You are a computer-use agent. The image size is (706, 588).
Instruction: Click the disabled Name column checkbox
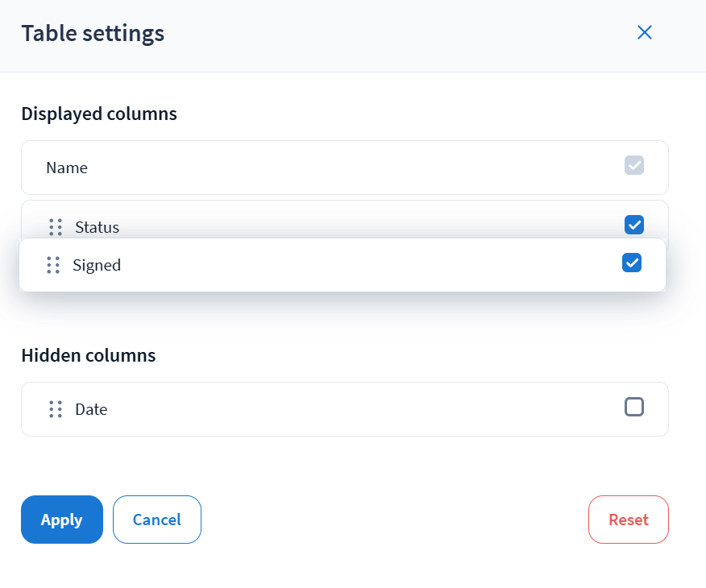pyautogui.click(x=634, y=165)
